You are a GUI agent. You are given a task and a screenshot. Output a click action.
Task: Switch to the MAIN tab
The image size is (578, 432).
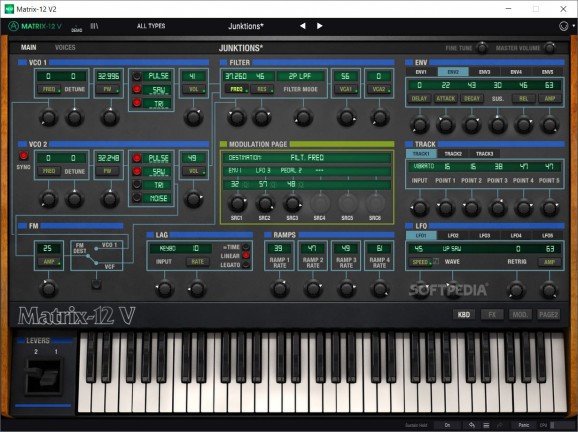tap(28, 48)
